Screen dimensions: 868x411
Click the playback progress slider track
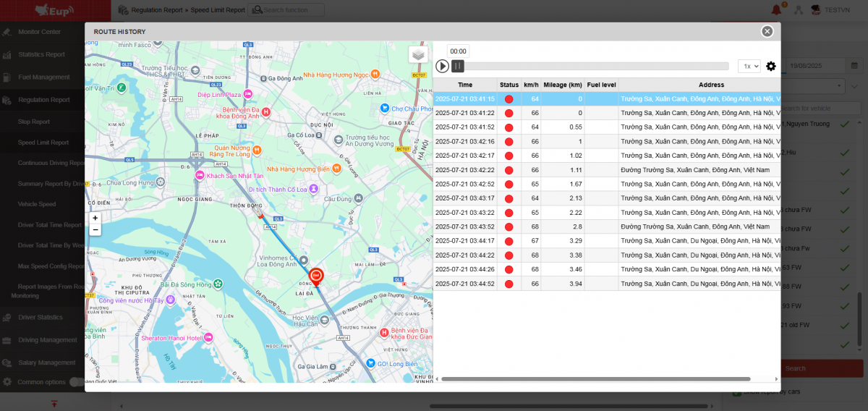click(597, 66)
